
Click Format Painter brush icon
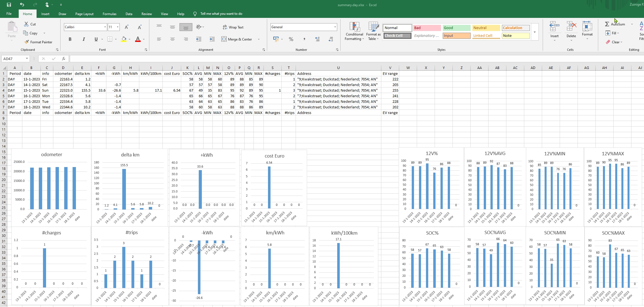27,42
